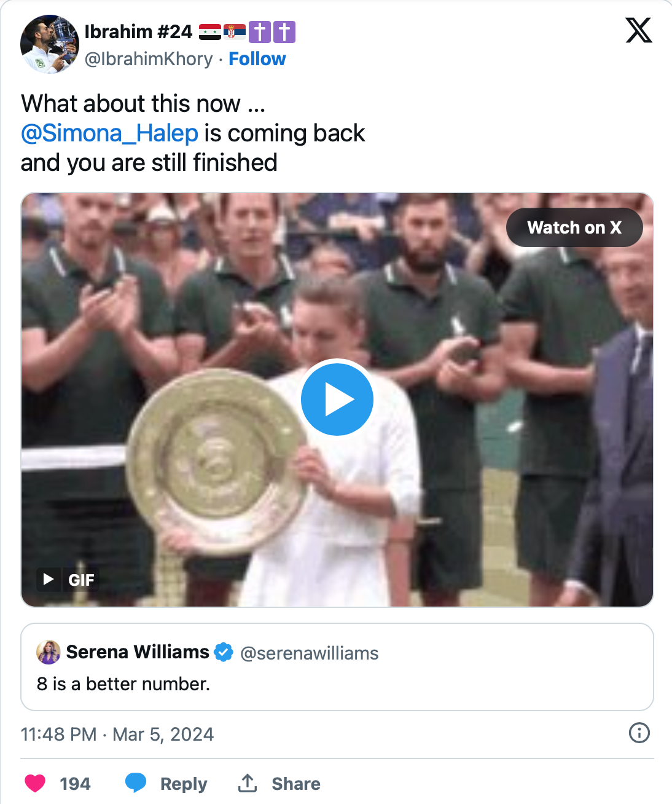Click the heart like icon

coord(35,783)
